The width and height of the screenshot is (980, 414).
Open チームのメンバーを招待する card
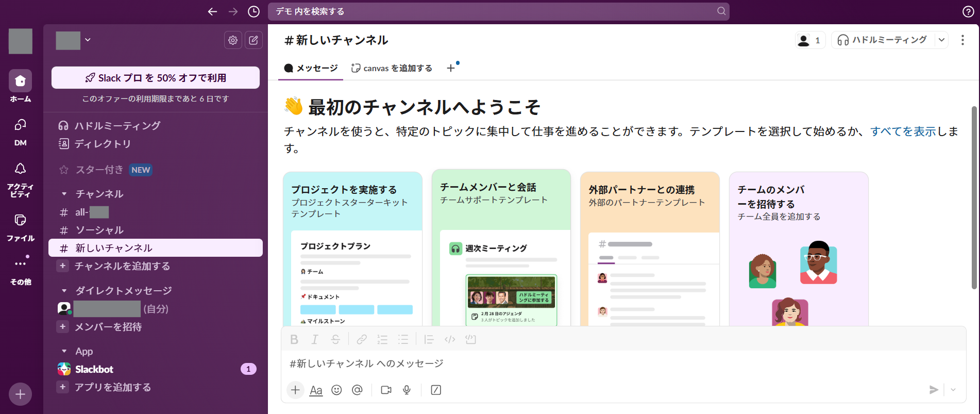point(799,249)
